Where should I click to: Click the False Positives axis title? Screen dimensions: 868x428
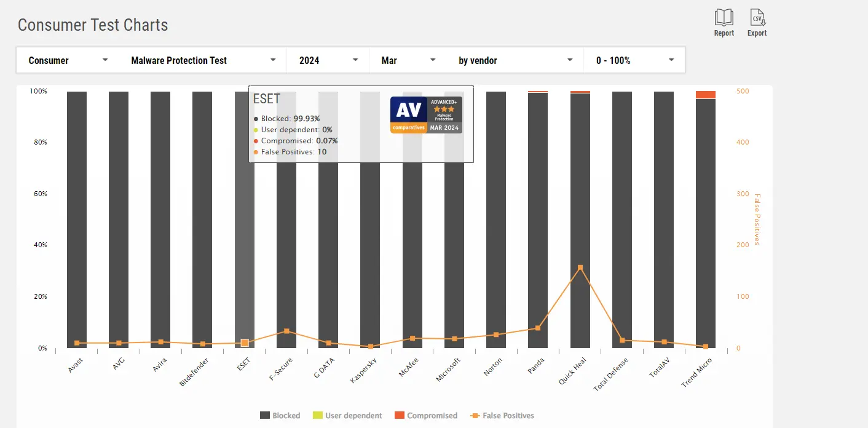757,220
